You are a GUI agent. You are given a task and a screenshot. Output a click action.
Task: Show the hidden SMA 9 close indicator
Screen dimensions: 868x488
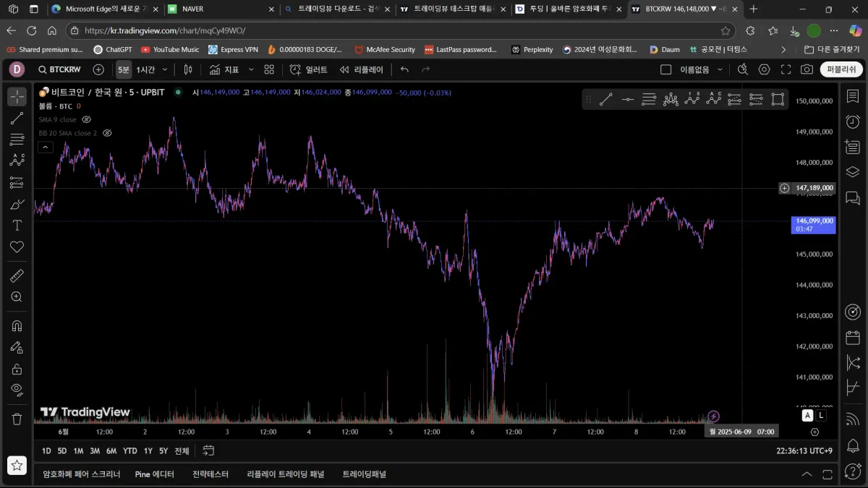coord(86,119)
